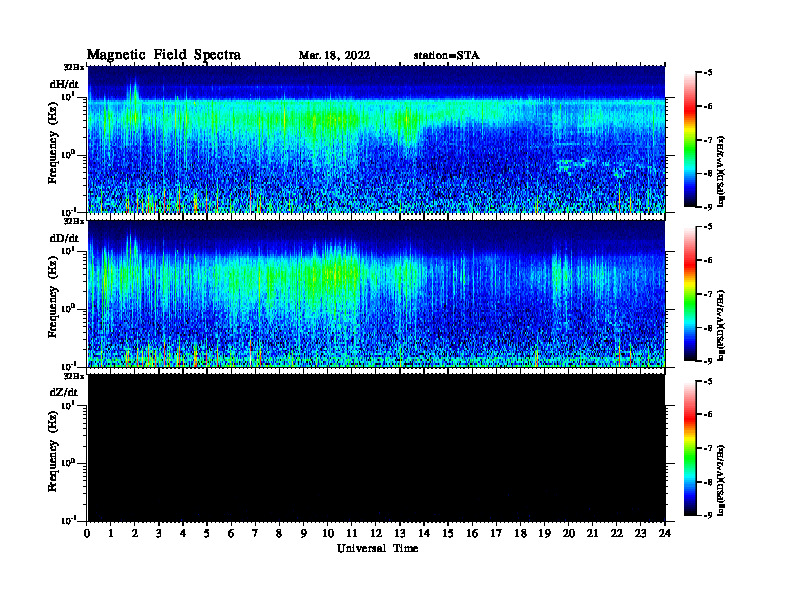Click the dH/dt spectrogram plot

point(376,139)
